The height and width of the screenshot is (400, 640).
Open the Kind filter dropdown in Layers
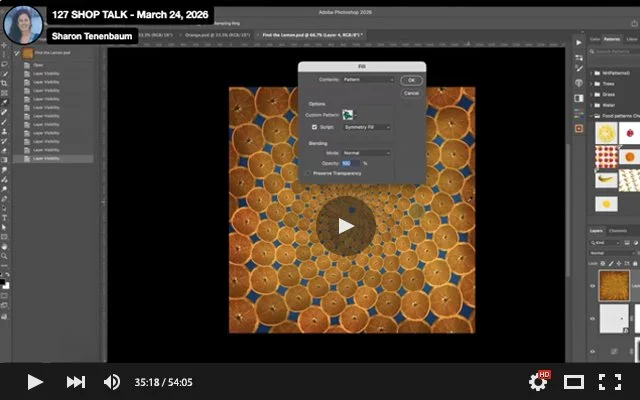(605, 243)
